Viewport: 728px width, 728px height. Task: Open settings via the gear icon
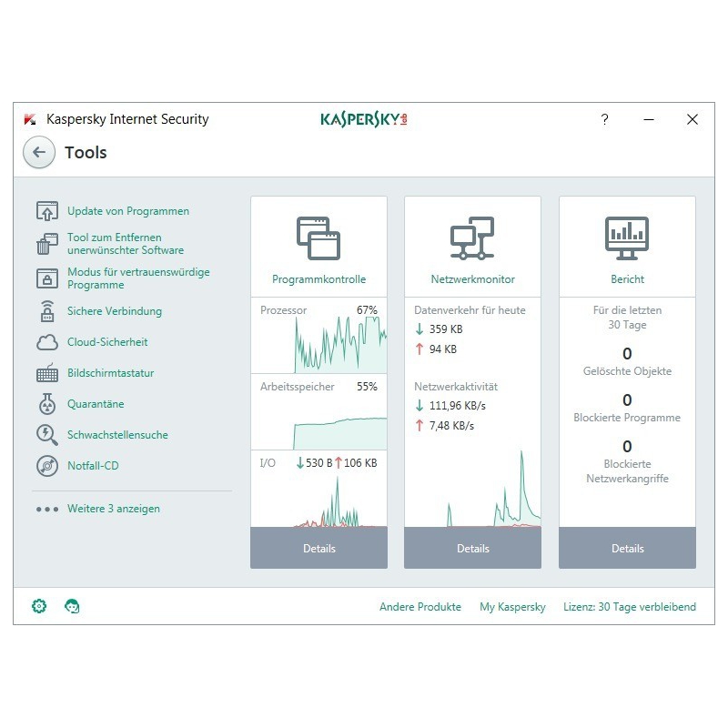[39, 606]
